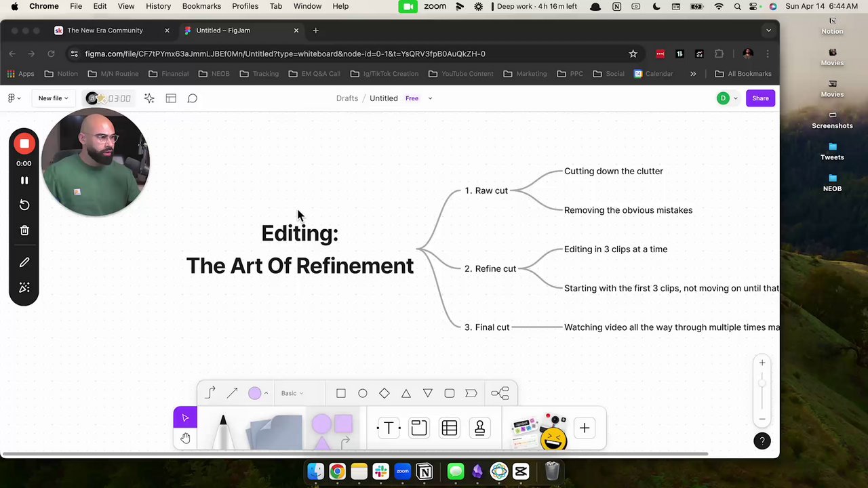868x488 pixels.
Task: Select the 1. Raw cut node
Action: [x=486, y=190]
